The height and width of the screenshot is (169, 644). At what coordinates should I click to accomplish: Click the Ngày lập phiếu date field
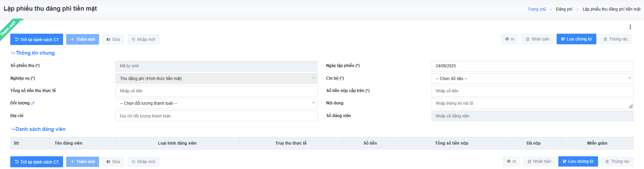532,66
